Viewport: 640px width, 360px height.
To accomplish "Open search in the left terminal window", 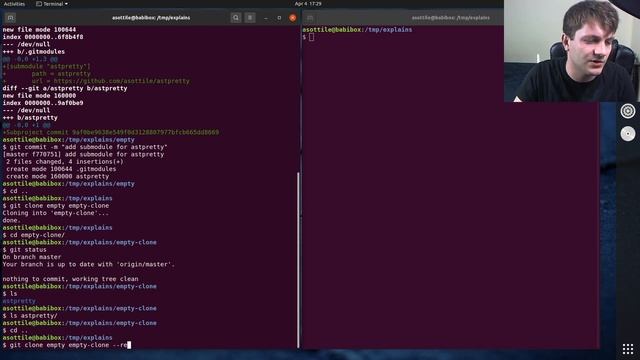I will (x=236, y=18).
